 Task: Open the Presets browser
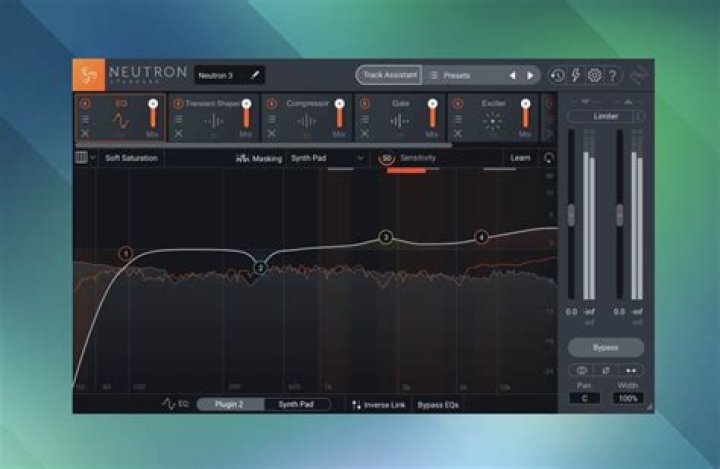coord(450,75)
